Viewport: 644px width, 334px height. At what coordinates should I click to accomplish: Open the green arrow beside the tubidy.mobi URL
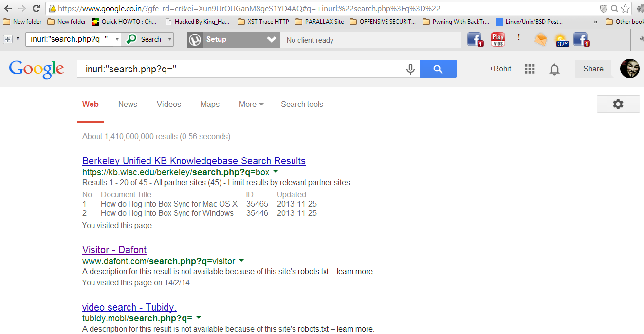pos(199,318)
